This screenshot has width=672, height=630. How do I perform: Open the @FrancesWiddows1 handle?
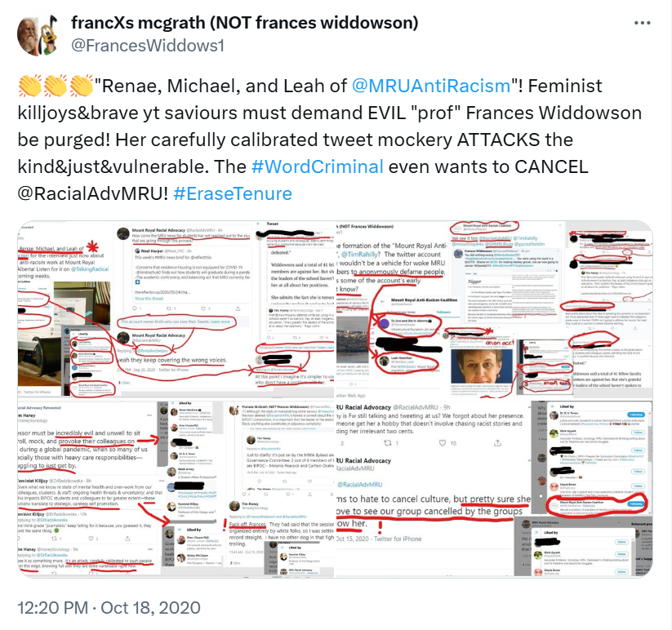[148, 46]
